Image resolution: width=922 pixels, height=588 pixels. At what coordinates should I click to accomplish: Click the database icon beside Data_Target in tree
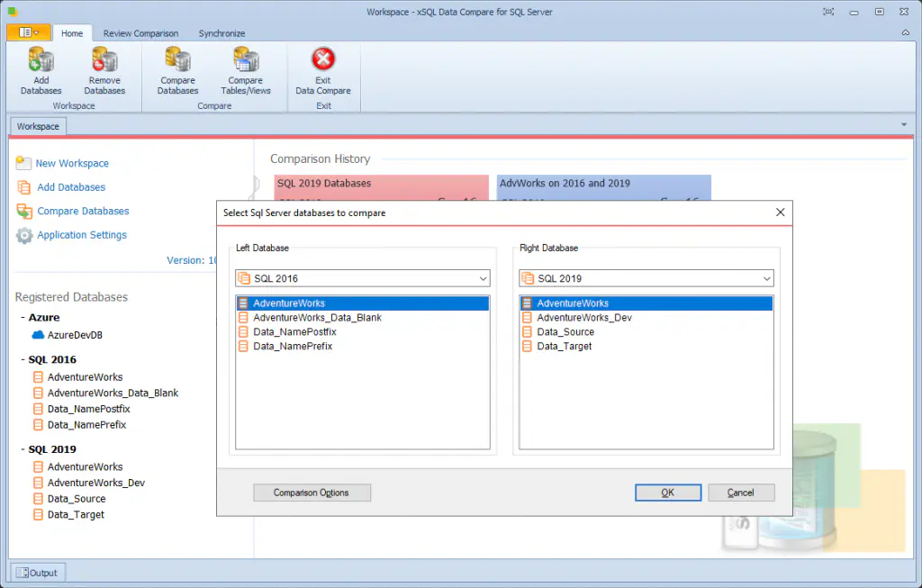38,514
